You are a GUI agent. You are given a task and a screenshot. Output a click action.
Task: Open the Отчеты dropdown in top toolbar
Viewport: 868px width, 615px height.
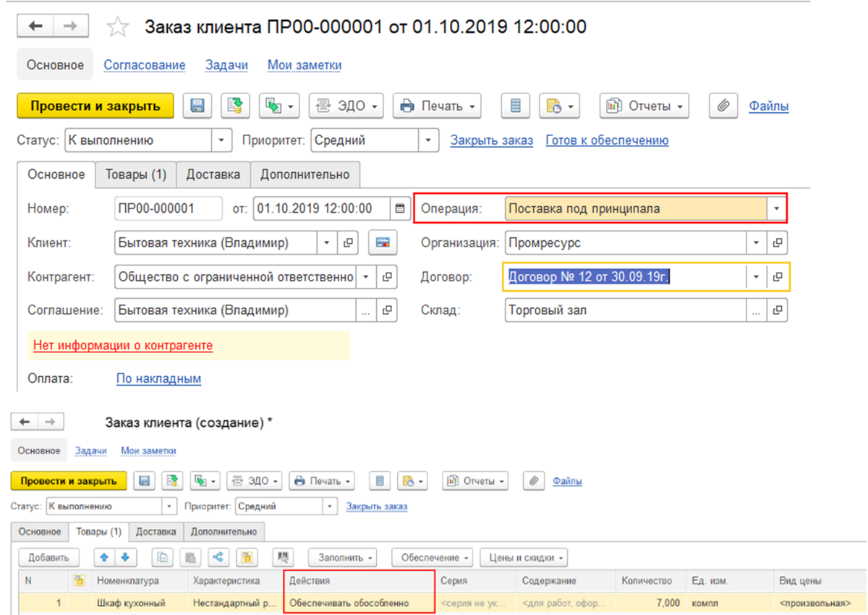[644, 106]
